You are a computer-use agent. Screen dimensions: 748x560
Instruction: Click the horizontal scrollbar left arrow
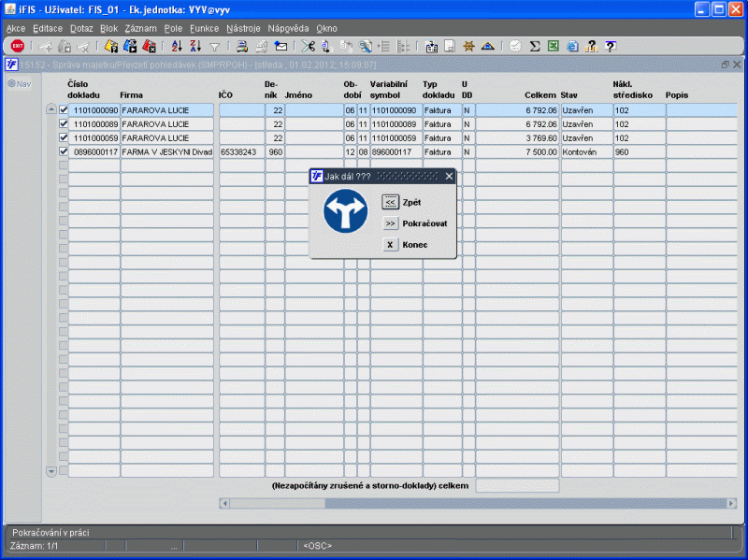224,503
